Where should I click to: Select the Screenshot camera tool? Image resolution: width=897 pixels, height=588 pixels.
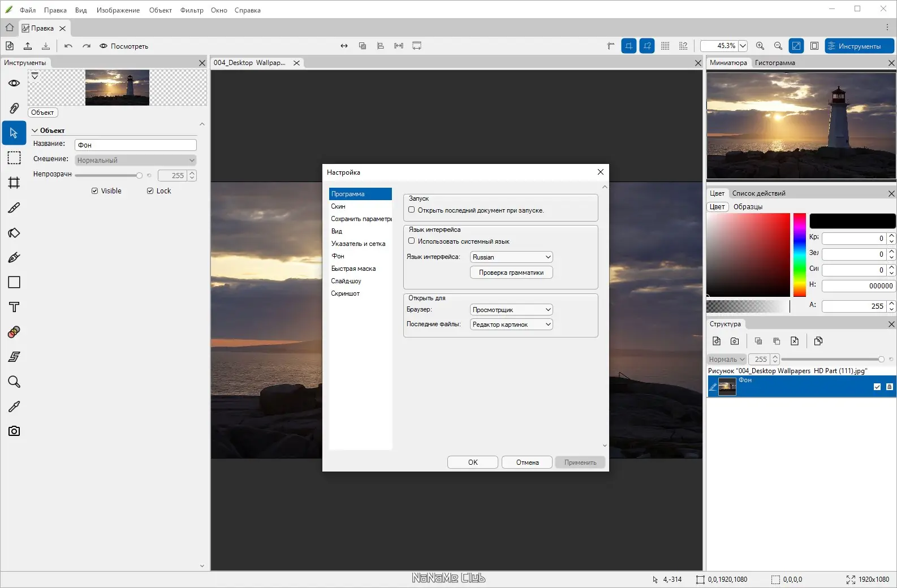click(x=14, y=431)
